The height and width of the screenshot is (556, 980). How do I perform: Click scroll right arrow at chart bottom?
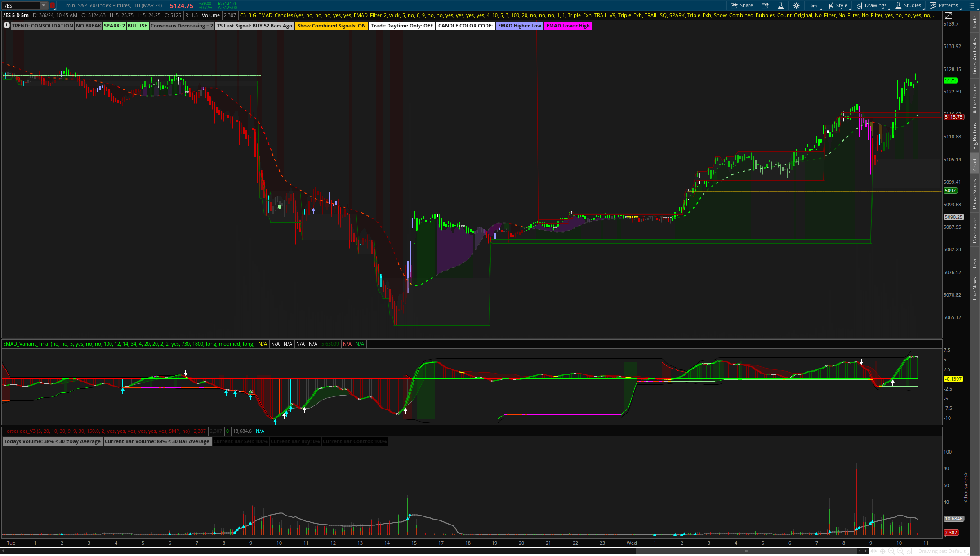(x=866, y=551)
